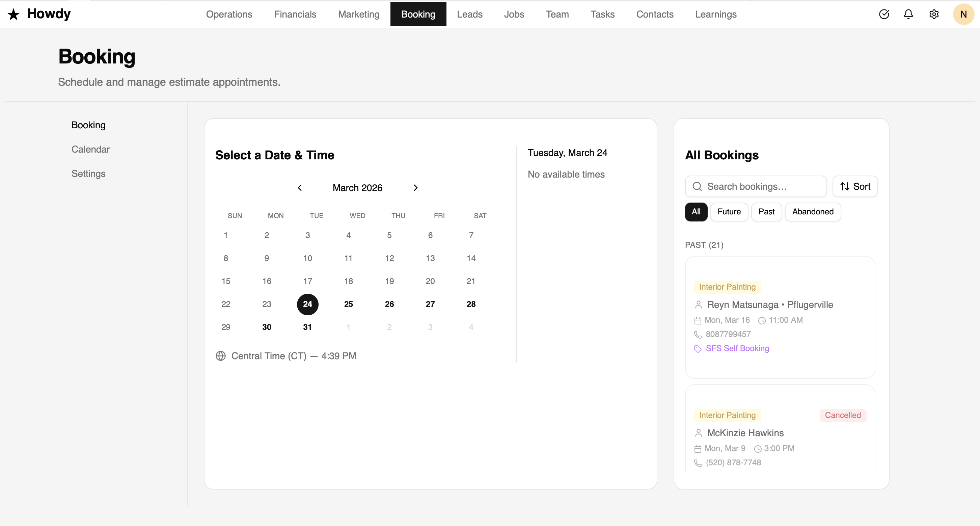Click the phone icon on Reyn Matsunaga's booking
This screenshot has width=980, height=526.
(x=698, y=335)
